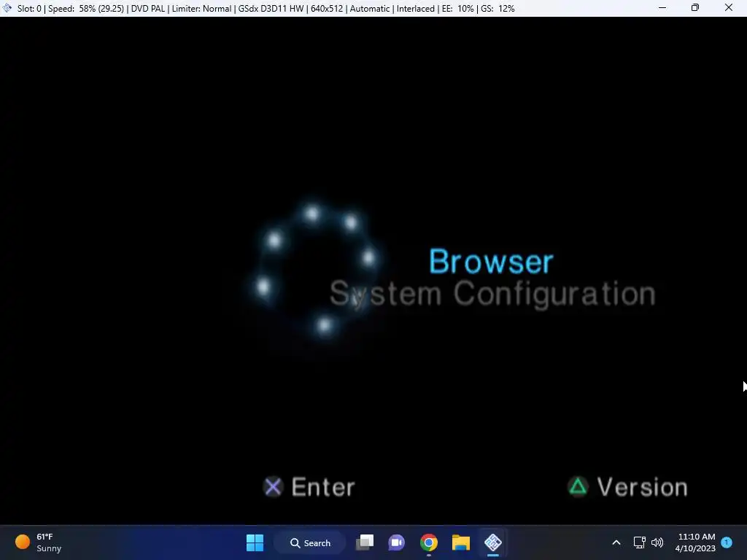Show hidden system tray icons

[x=616, y=542]
